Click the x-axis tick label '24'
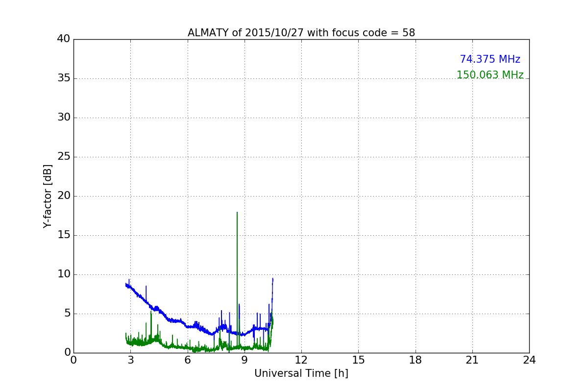 [529, 360]
